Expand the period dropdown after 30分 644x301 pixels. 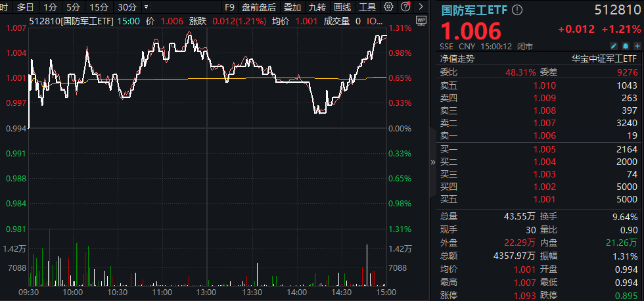click(x=145, y=7)
